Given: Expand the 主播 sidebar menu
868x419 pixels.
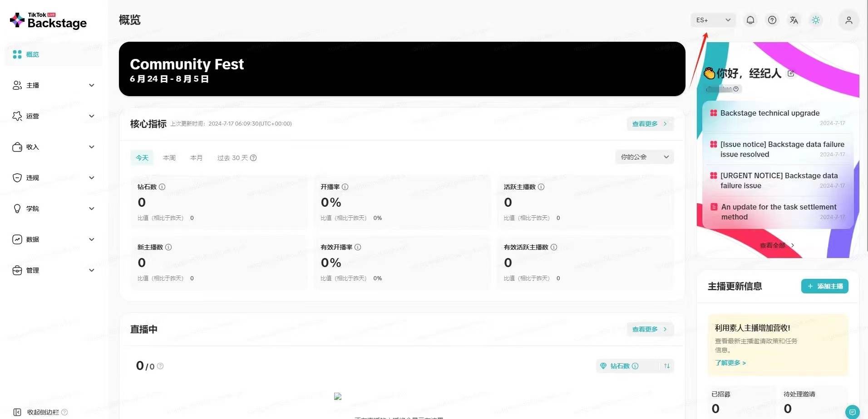Looking at the screenshot, I should (x=54, y=85).
